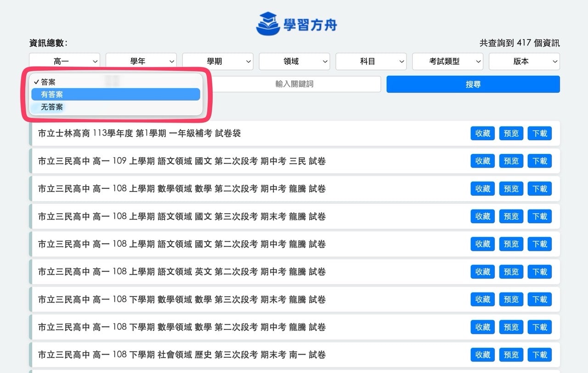
Task: Download the 歷史 期末考 南一 試卷
Action: click(540, 355)
